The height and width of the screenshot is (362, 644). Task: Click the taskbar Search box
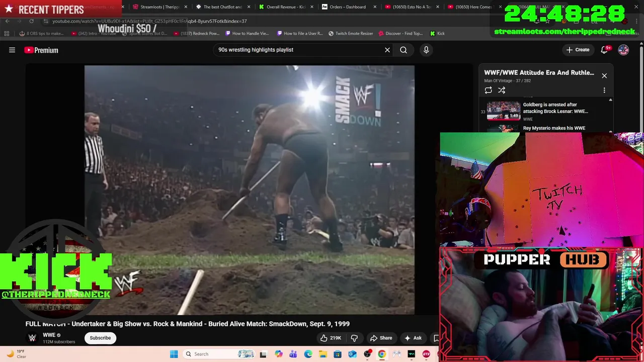[220, 354]
